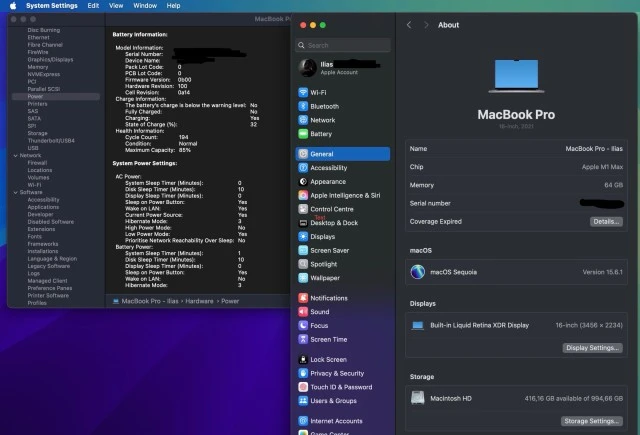Image resolution: width=640 pixels, height=435 pixels.
Task: Click the Lock Screen icon
Action: [x=303, y=360]
